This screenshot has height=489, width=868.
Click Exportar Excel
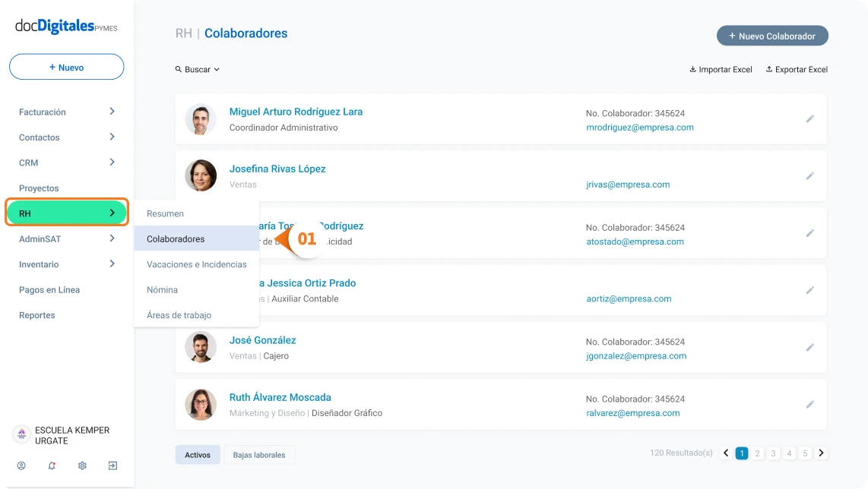797,69
